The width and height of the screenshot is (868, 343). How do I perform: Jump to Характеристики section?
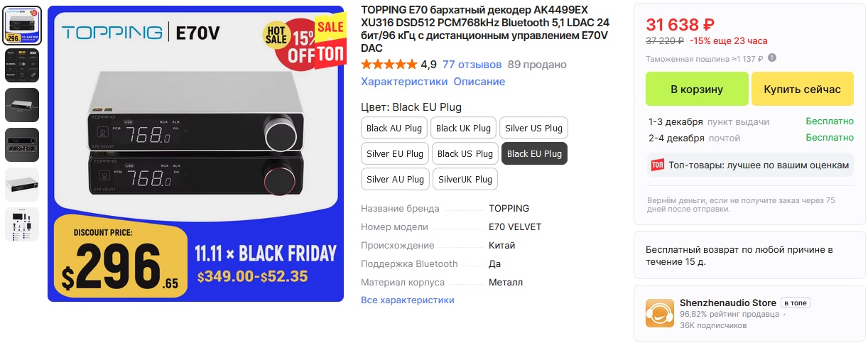pos(403,82)
